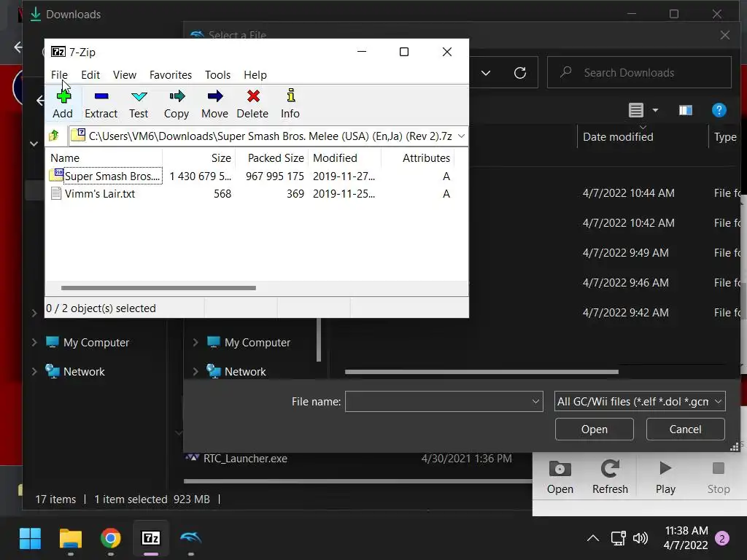The height and width of the screenshot is (560, 747).
Task: Click the Cancel button in file dialog
Action: (685, 429)
